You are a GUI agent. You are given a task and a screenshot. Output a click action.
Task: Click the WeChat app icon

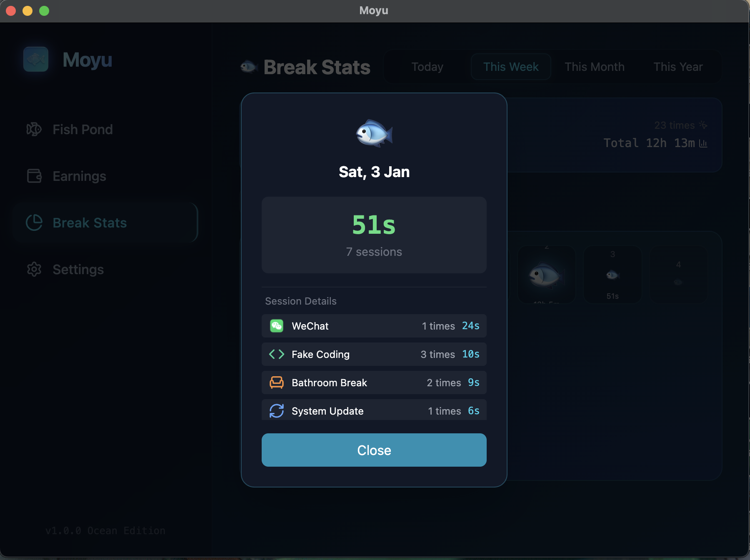pos(277,326)
